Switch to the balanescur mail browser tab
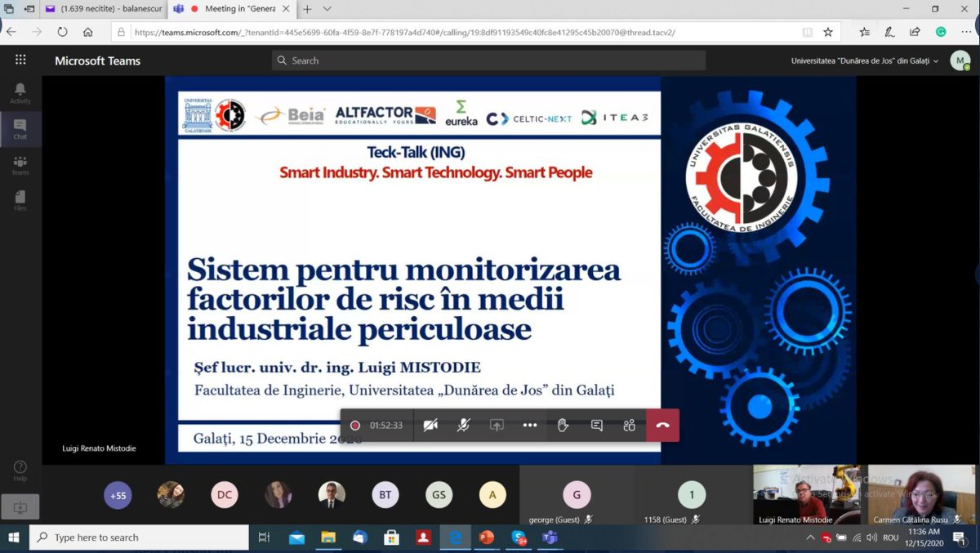 pyautogui.click(x=104, y=9)
